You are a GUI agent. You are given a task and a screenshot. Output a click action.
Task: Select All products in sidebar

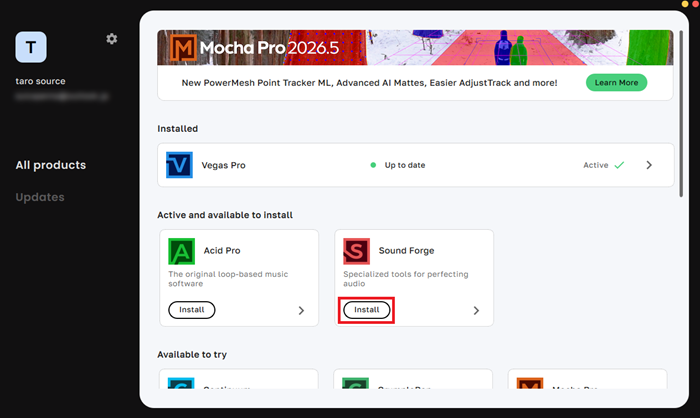(51, 165)
